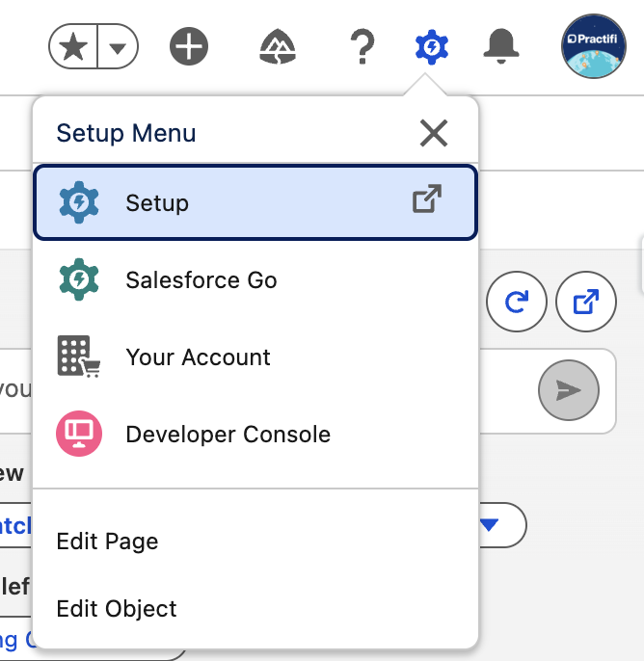Choose Salesforce Go from the menu
Viewport: 644px width, 661px height.
coord(255,279)
